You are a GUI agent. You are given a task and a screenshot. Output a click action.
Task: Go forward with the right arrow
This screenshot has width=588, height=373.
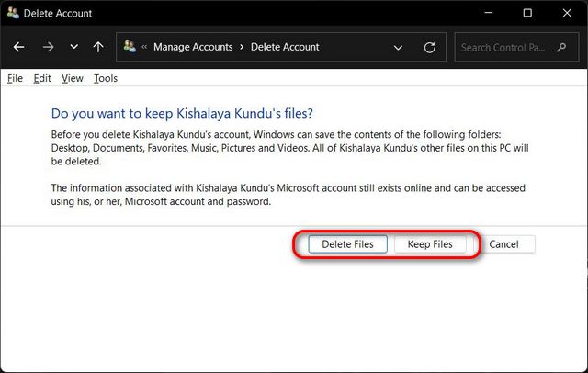click(x=48, y=47)
